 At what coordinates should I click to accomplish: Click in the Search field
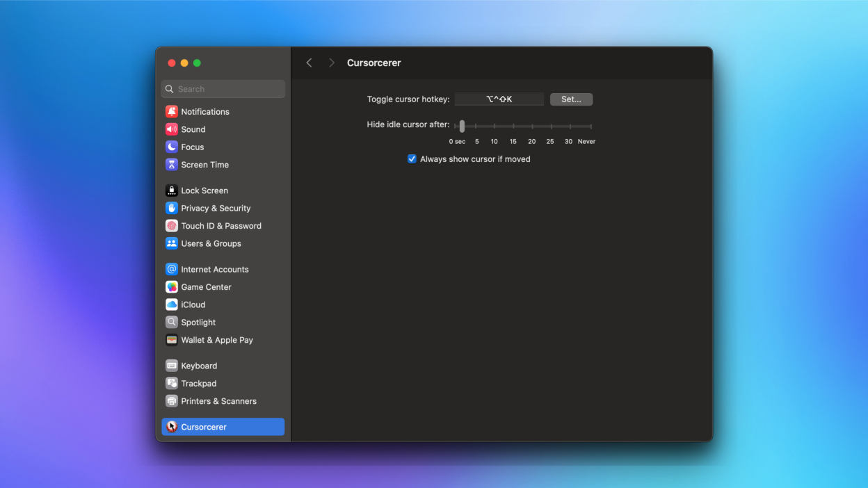pyautogui.click(x=223, y=89)
